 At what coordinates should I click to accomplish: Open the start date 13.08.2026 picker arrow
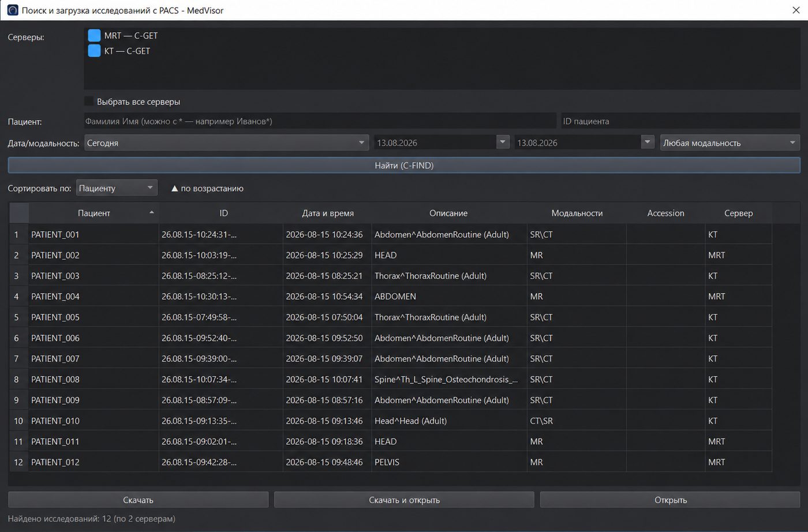coord(503,142)
